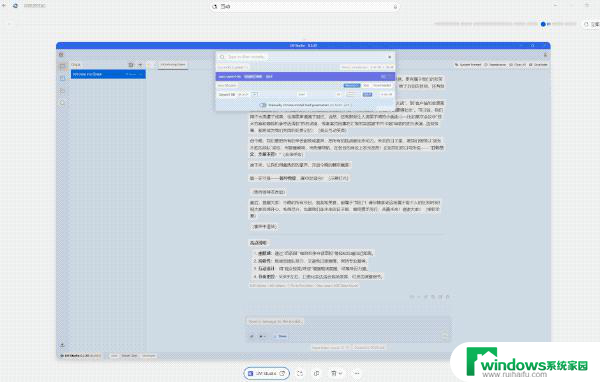Viewport: 600px width, 382px height.
Task: Open the more options ellipsis below the image
Action: click(357, 373)
